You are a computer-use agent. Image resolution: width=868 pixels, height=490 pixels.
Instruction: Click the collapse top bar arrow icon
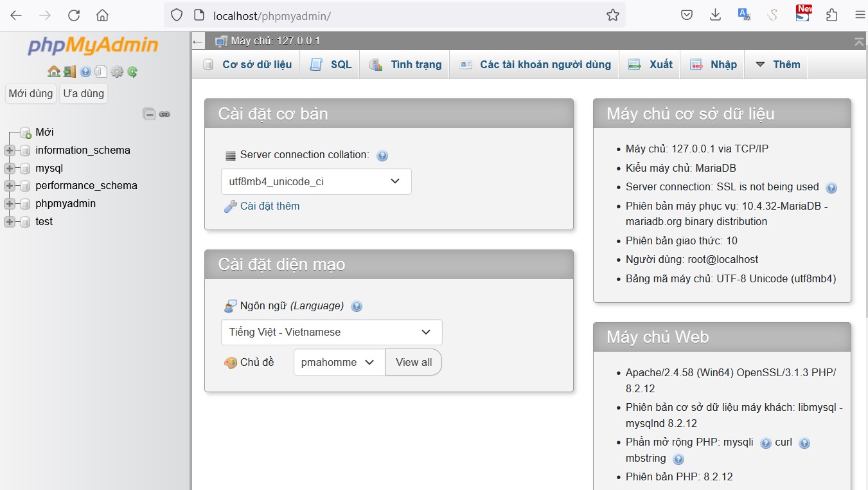click(859, 41)
